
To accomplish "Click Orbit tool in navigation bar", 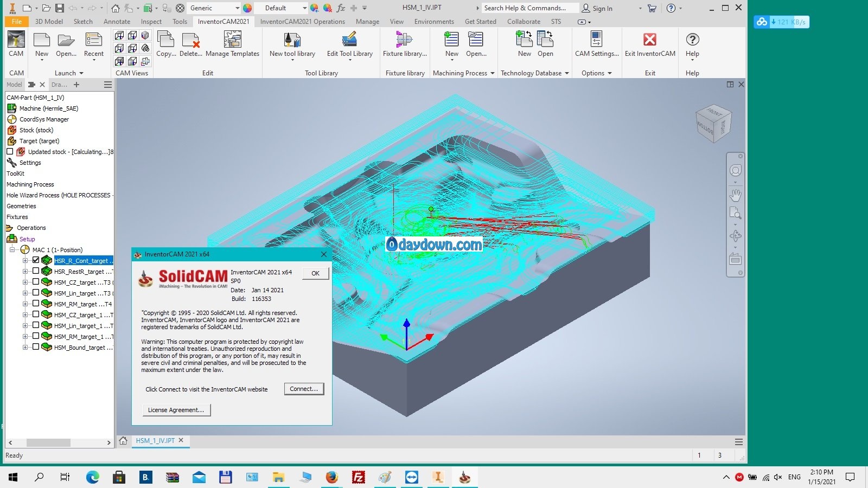I will pos(735,236).
